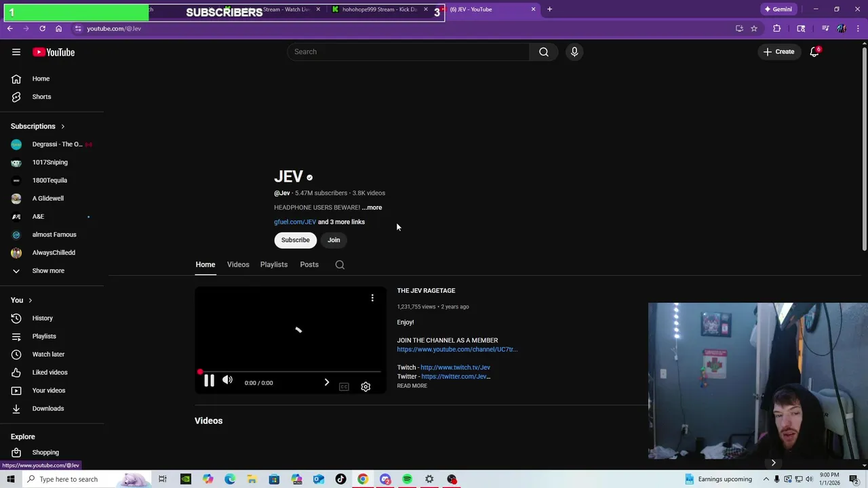Click the Join membership button
Viewport: 868px width, 488px height.
(x=334, y=240)
